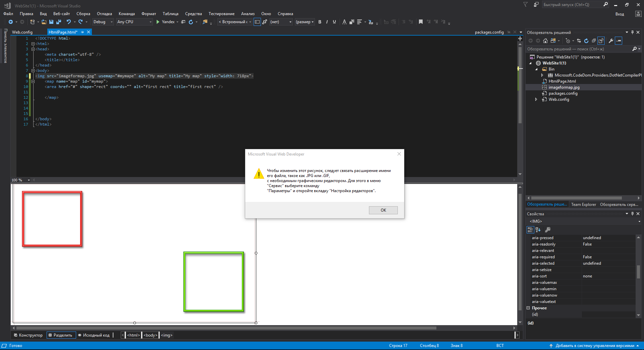Click the Quick Launch search field
This screenshot has width=644, height=350.
point(575,5)
